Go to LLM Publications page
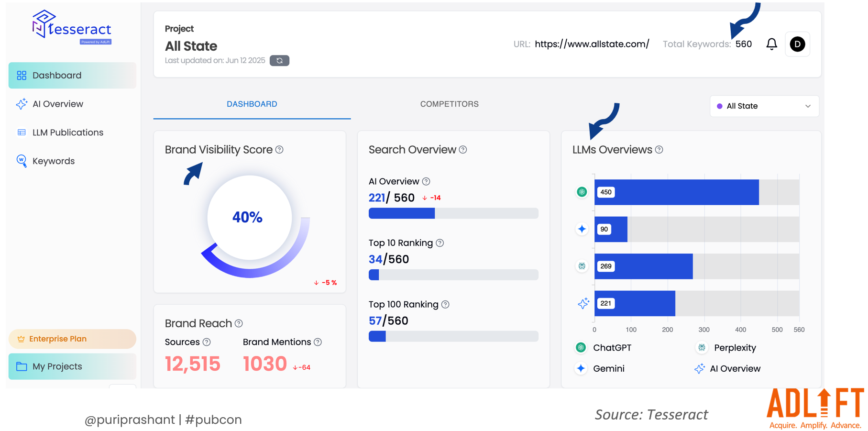 point(67,133)
